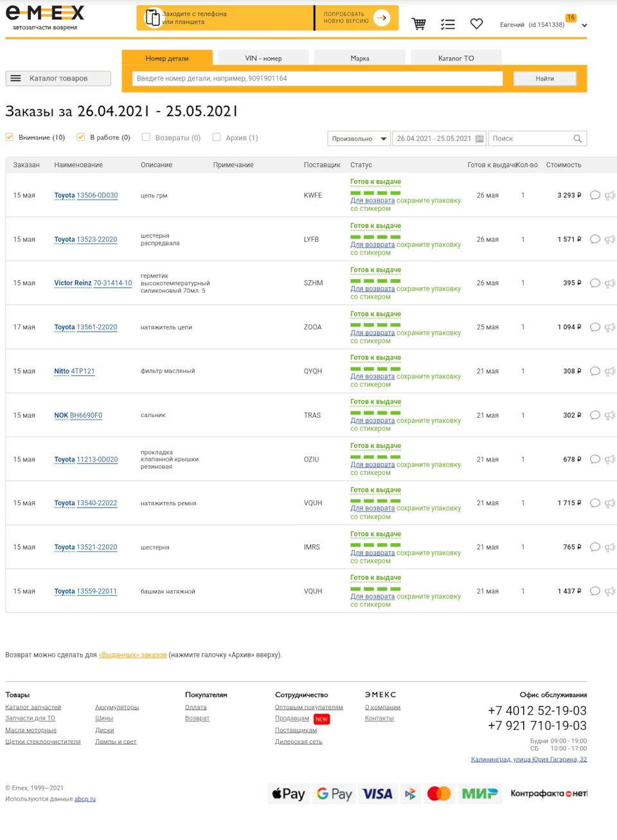The height and width of the screenshot is (840, 617).
Task: Click the Найти button
Action: 545,78
